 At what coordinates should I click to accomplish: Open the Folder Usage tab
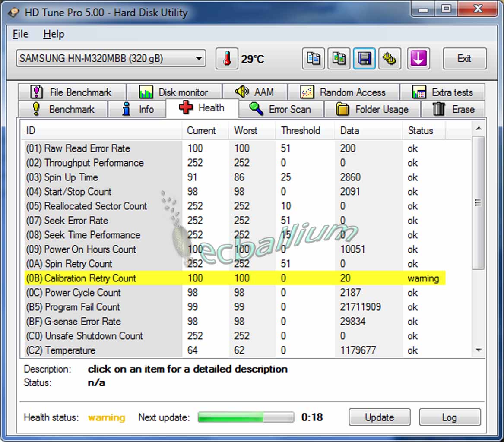(x=372, y=109)
